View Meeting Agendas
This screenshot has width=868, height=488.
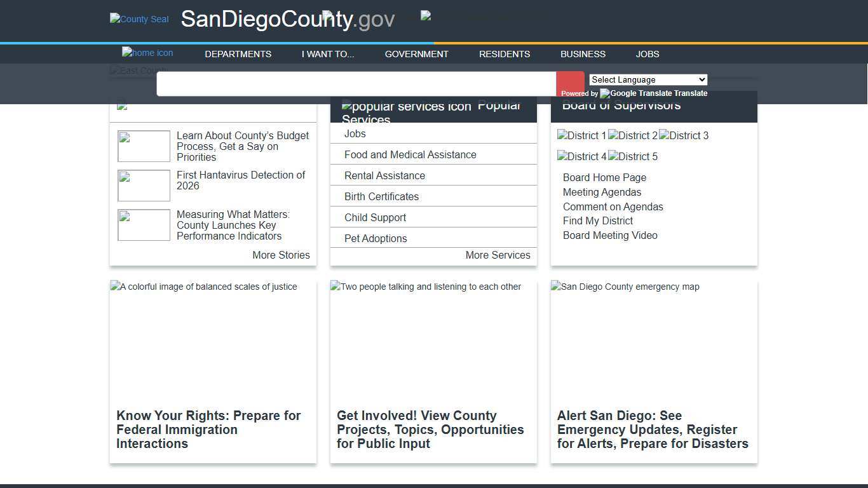[602, 192]
